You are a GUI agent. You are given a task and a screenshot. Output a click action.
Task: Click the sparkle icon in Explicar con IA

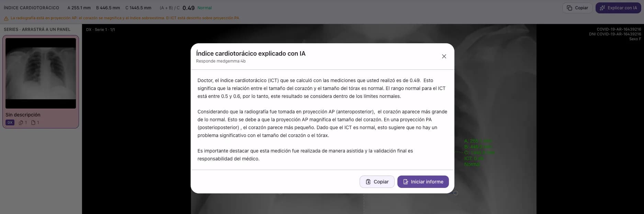[602, 8]
